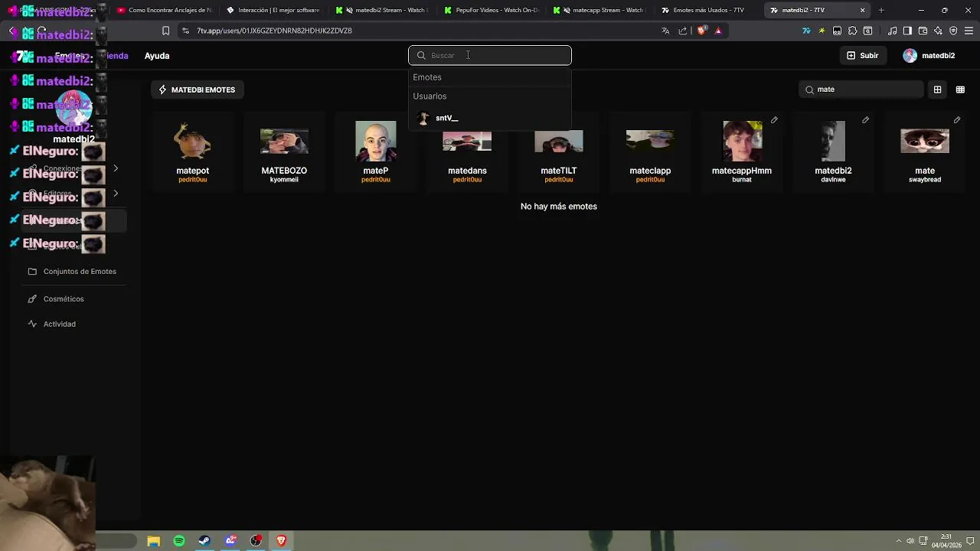Click the music note playlist icon
Image resolution: width=980 pixels, height=551 pixels.
893,31
